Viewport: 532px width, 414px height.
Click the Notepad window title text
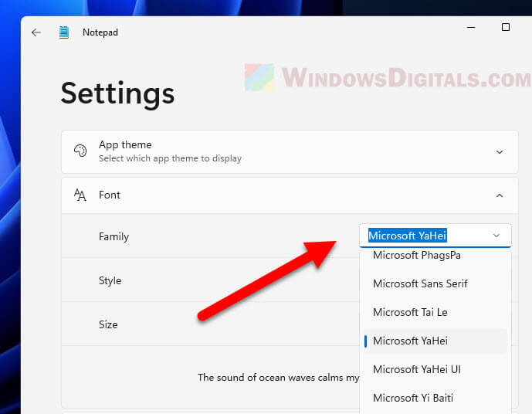pyautogui.click(x=100, y=32)
